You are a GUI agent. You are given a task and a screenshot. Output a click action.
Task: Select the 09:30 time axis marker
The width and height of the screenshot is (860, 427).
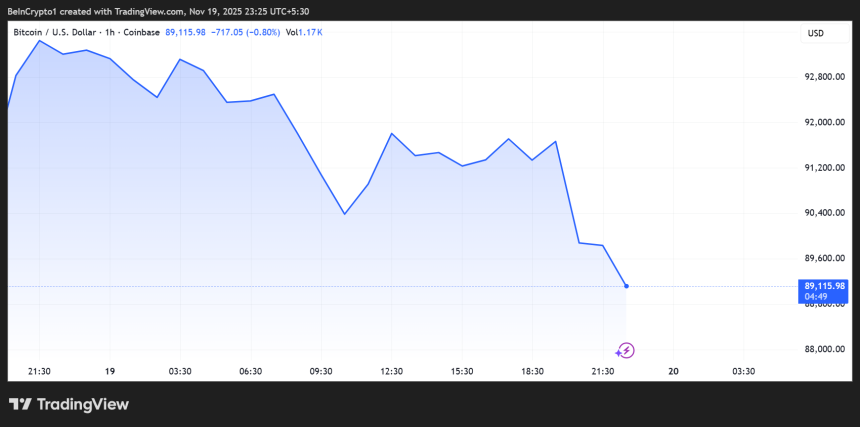click(x=321, y=371)
